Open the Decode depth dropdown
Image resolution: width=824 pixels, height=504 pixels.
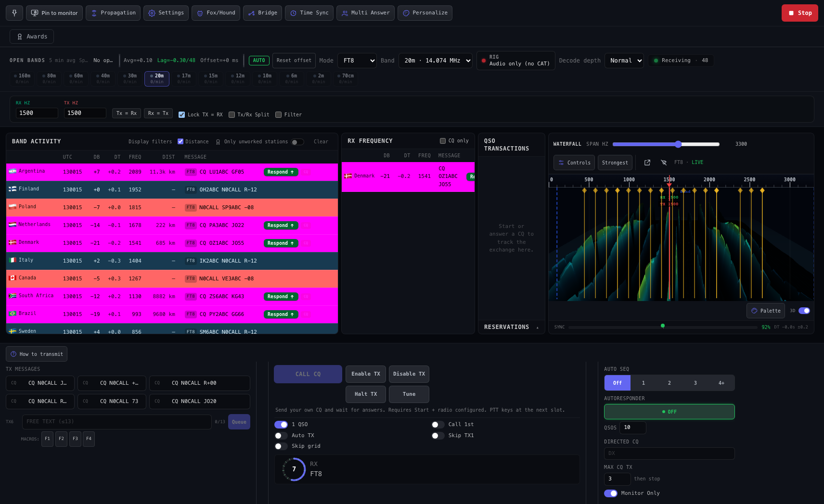[x=624, y=61]
